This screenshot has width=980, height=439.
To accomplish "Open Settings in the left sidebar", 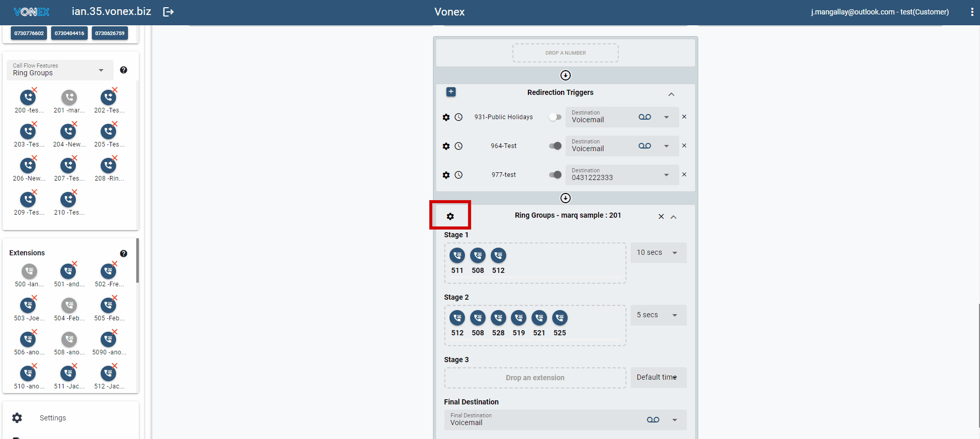I will click(x=53, y=418).
